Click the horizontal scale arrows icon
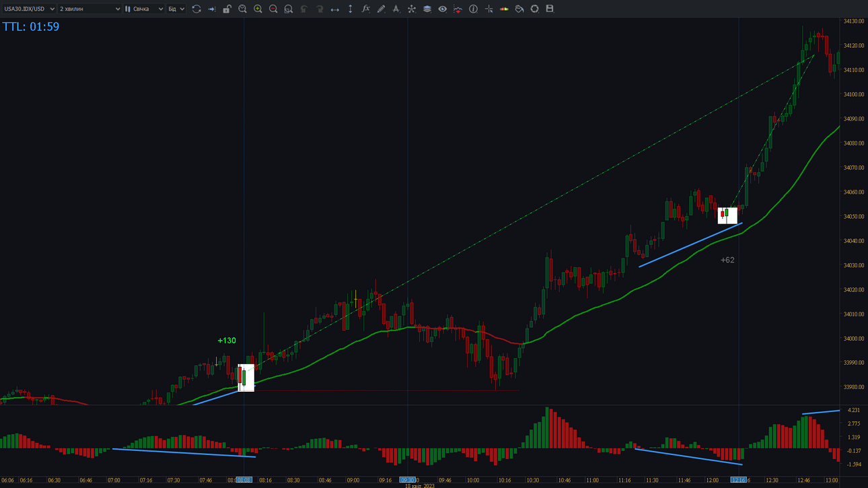The image size is (868, 488). pos(335,9)
